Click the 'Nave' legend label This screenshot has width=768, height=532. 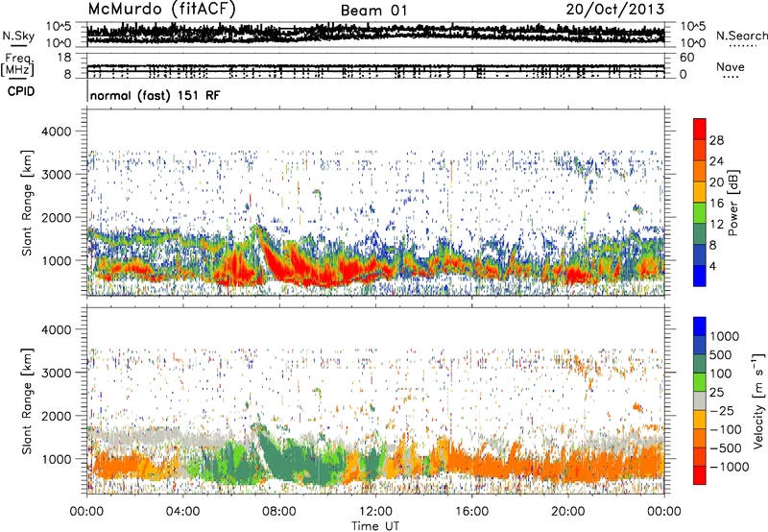[731, 66]
